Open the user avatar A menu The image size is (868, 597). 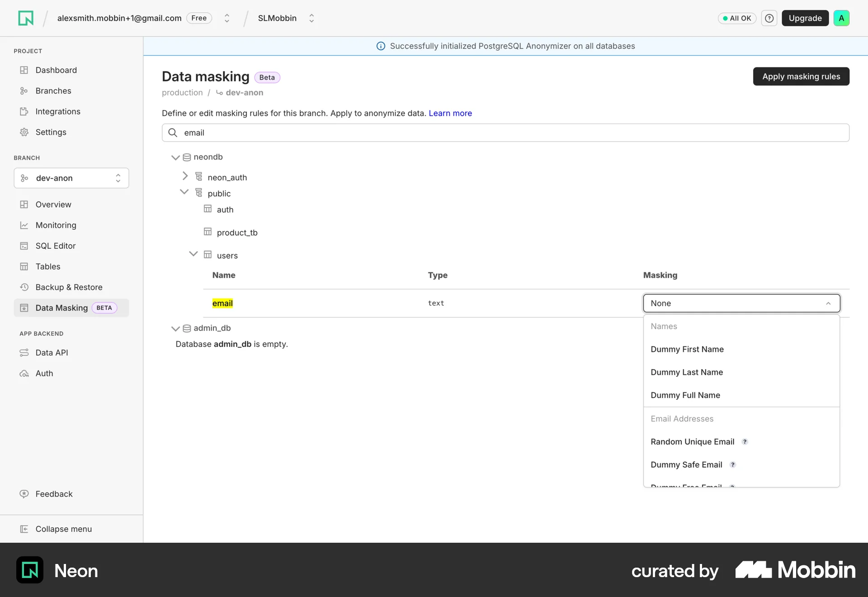click(x=841, y=18)
